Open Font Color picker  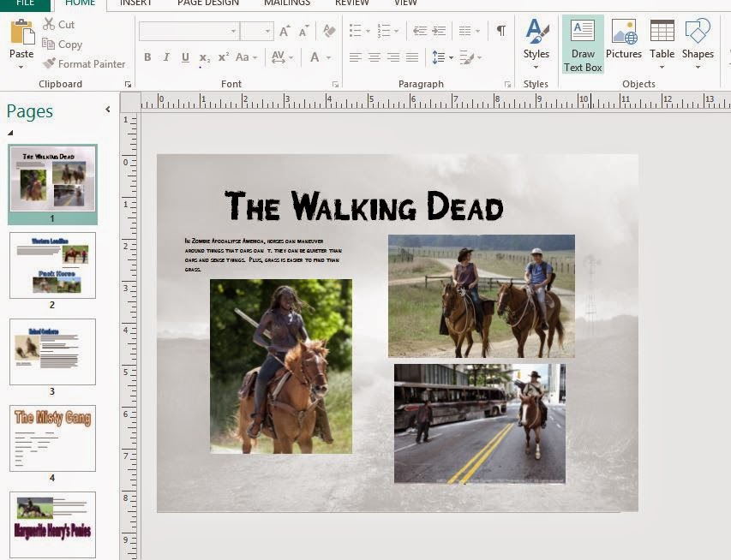pos(320,57)
